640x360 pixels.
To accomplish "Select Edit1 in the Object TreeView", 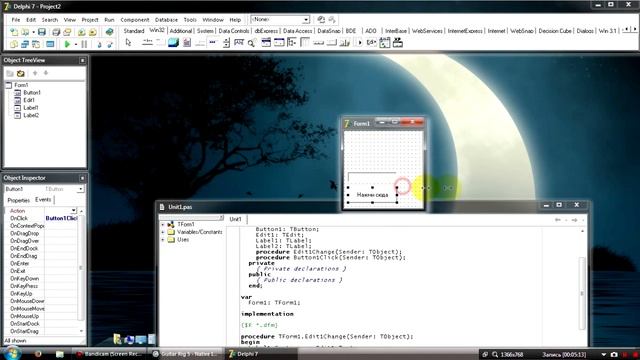I will (29, 100).
